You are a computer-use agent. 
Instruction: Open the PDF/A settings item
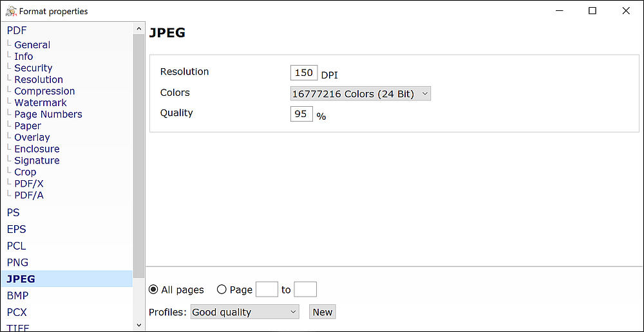coord(29,195)
